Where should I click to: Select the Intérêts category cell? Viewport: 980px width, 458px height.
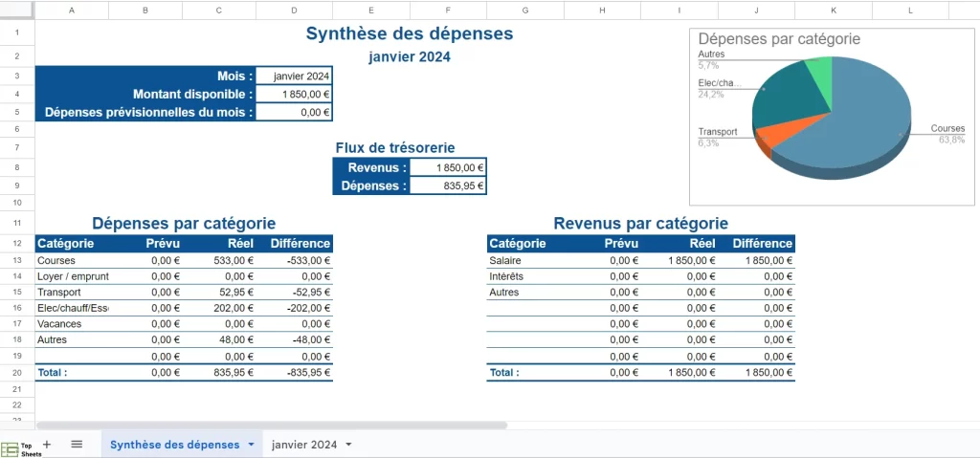[x=525, y=276]
